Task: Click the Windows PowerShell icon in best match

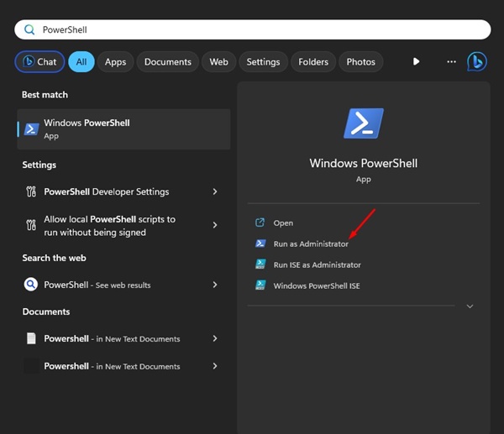Action: point(32,129)
